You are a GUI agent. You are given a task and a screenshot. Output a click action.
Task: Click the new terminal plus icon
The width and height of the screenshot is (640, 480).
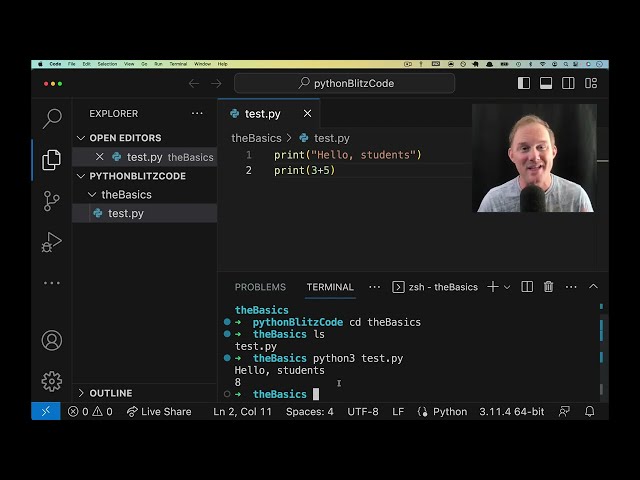(493, 287)
